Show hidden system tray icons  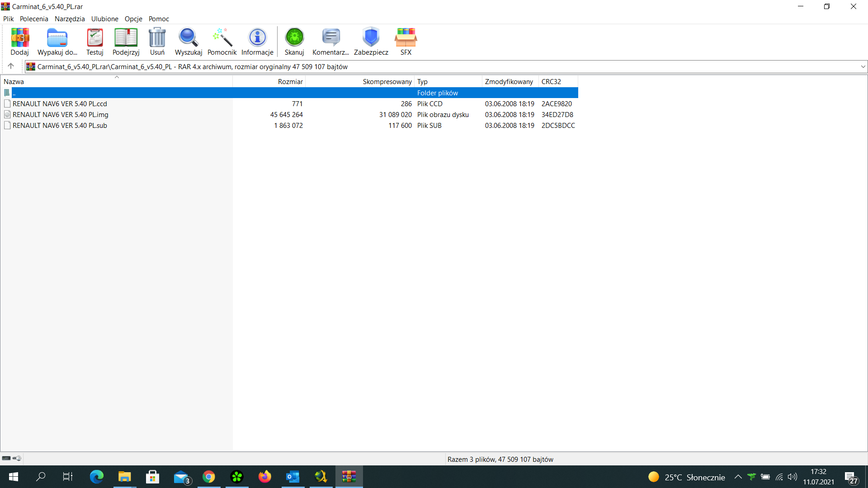(738, 477)
